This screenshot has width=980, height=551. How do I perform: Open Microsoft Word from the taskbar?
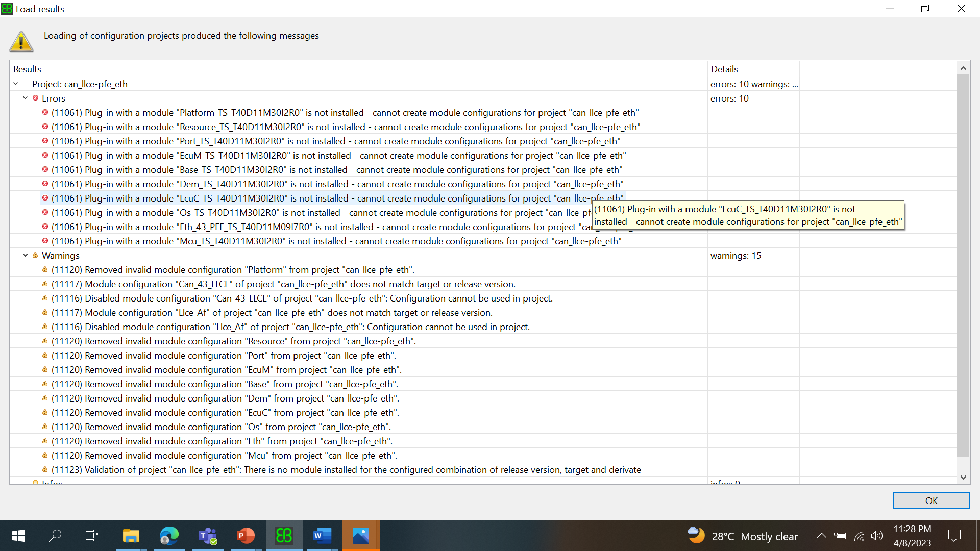click(x=322, y=536)
